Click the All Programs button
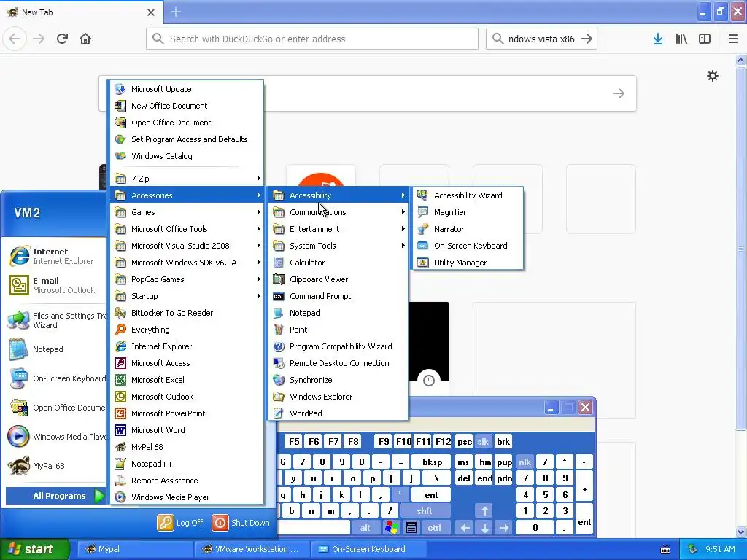 click(55, 496)
